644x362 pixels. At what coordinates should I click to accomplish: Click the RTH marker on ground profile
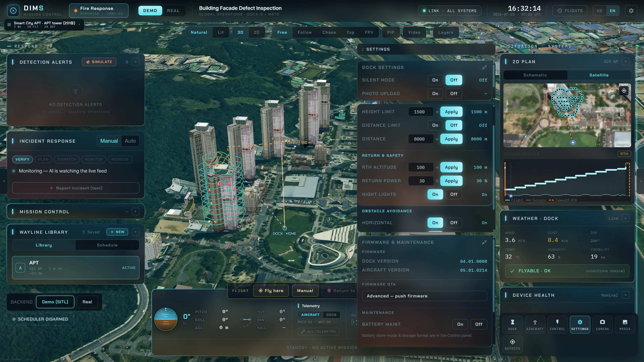tap(624, 154)
